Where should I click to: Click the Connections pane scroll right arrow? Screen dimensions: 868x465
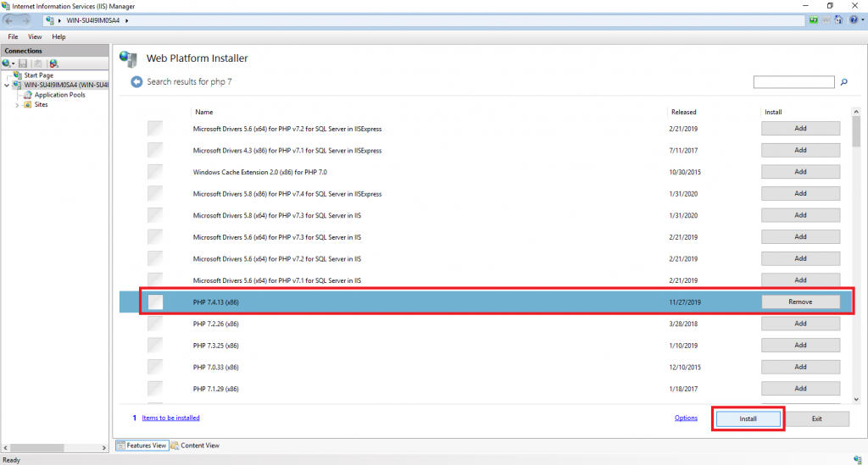(x=104, y=448)
